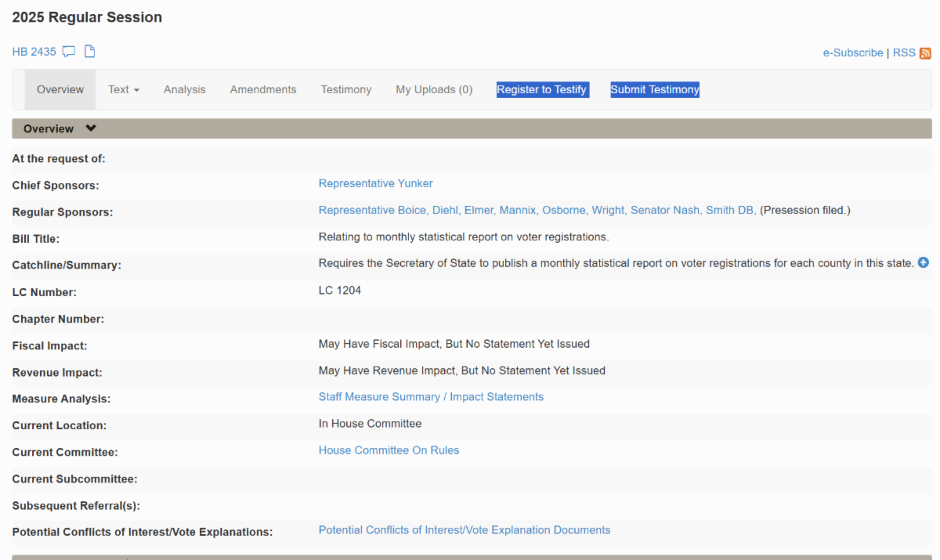Click the HB 2435 bill link
Screen dimensions: 940x560
pyautogui.click(x=34, y=52)
